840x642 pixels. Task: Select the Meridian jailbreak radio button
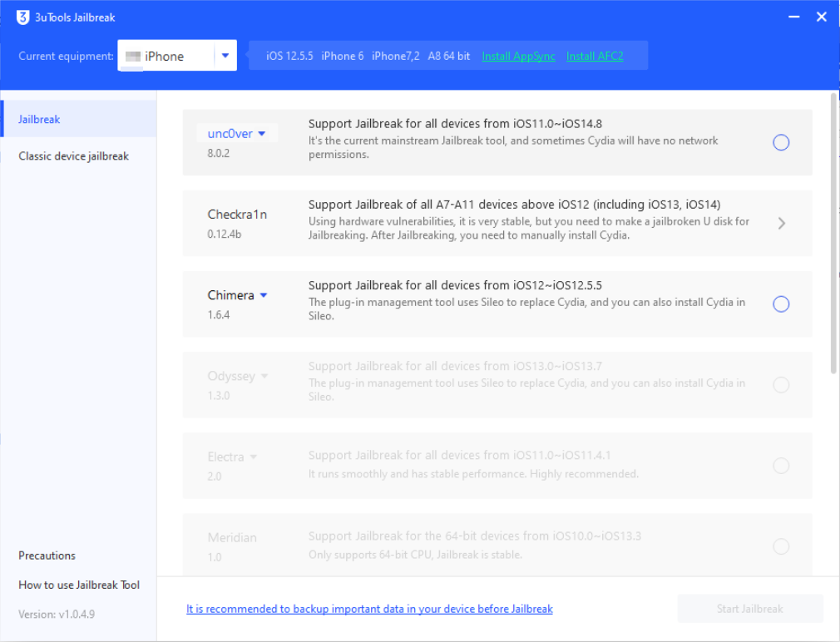click(781, 546)
